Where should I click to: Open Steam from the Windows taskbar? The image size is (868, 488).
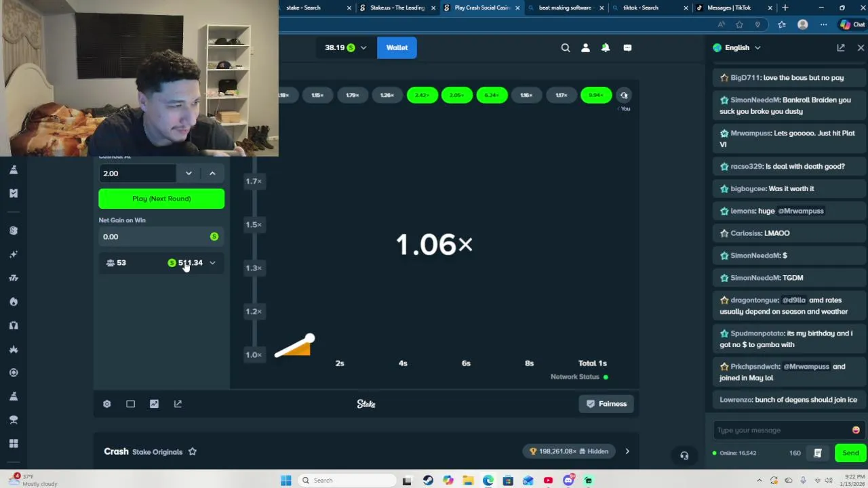pyautogui.click(x=428, y=481)
